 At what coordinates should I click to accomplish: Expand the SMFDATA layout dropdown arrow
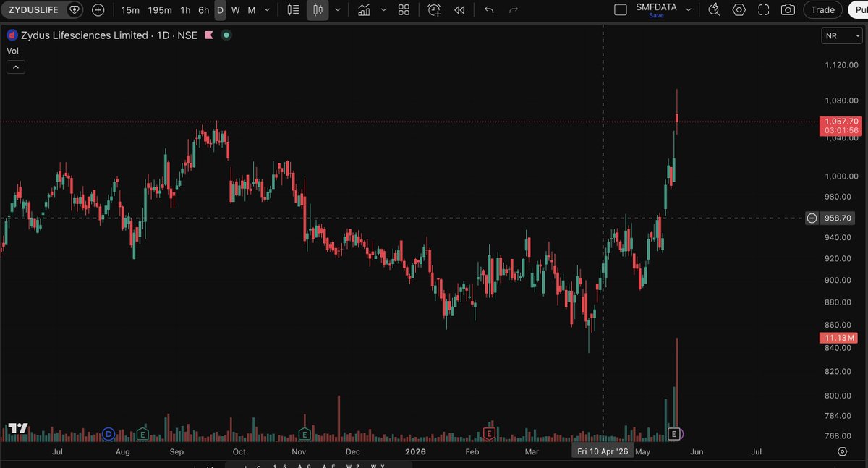point(689,10)
